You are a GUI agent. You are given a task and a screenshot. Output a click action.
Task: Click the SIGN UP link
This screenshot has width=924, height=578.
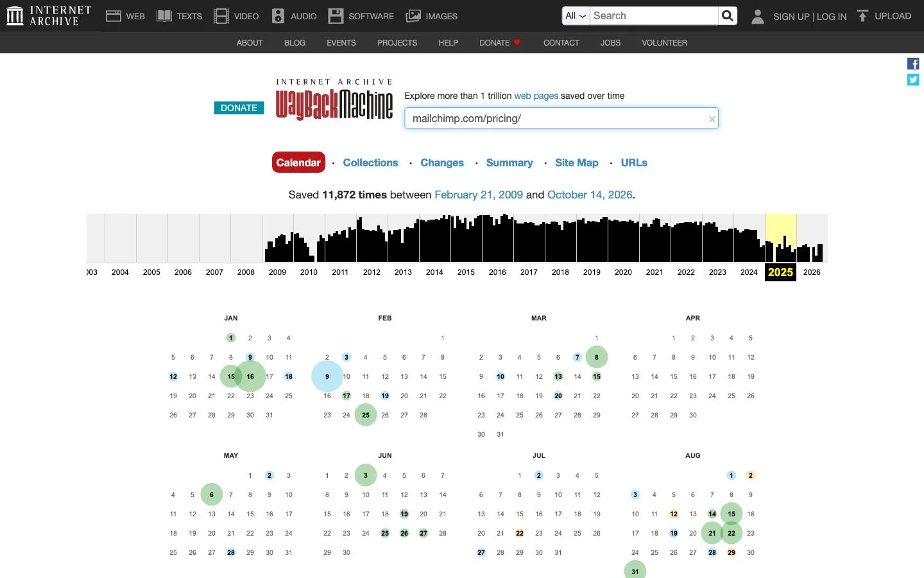[791, 16]
